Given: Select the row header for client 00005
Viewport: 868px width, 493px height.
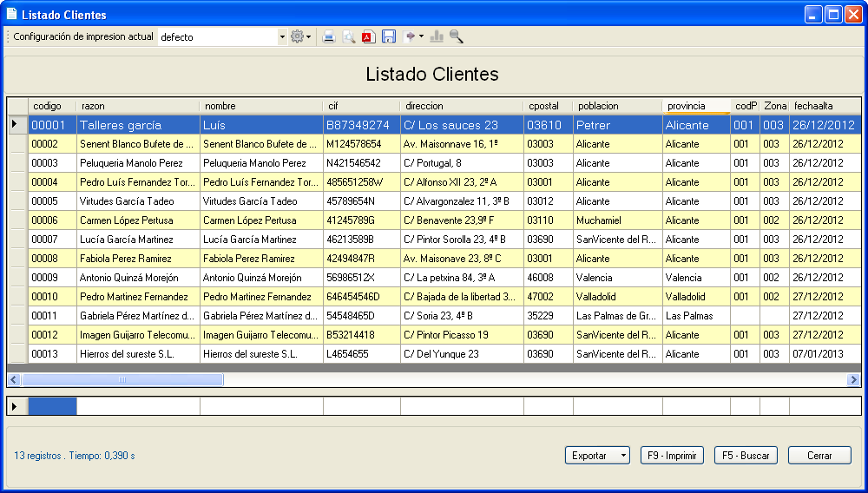Looking at the screenshot, I should (17, 201).
